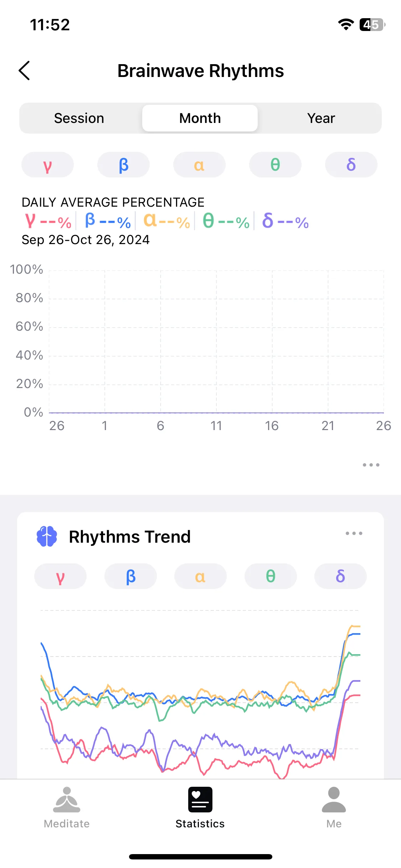Tap the battery level indicator
This screenshot has height=868, width=401.
(x=372, y=25)
